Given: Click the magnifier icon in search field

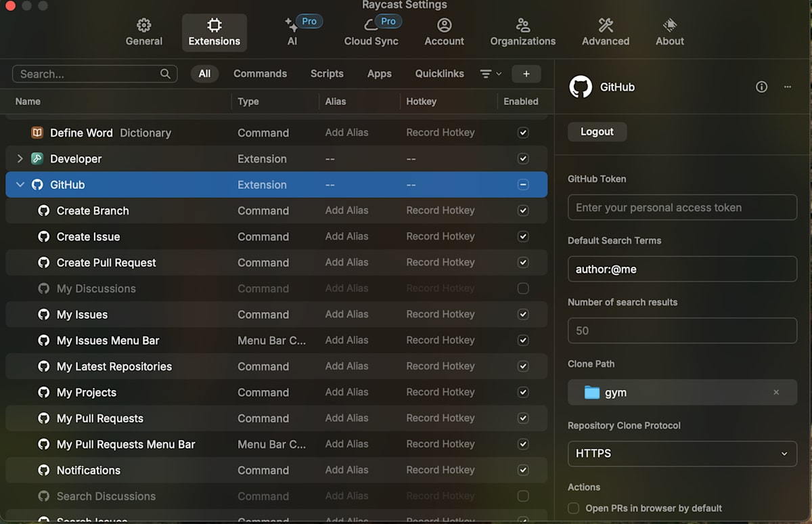Looking at the screenshot, I should tap(165, 74).
